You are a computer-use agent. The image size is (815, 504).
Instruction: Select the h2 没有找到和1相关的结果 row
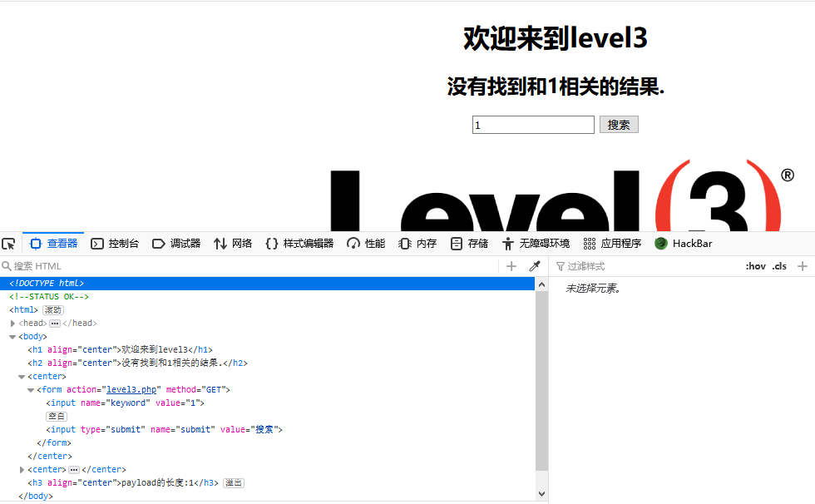(267, 363)
